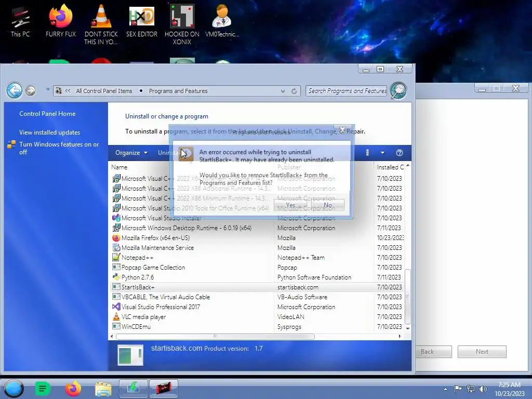Select Microsoft Windows Desktop Runtime 6.0.19 row
This screenshot has width=532, height=399.
[257, 228]
